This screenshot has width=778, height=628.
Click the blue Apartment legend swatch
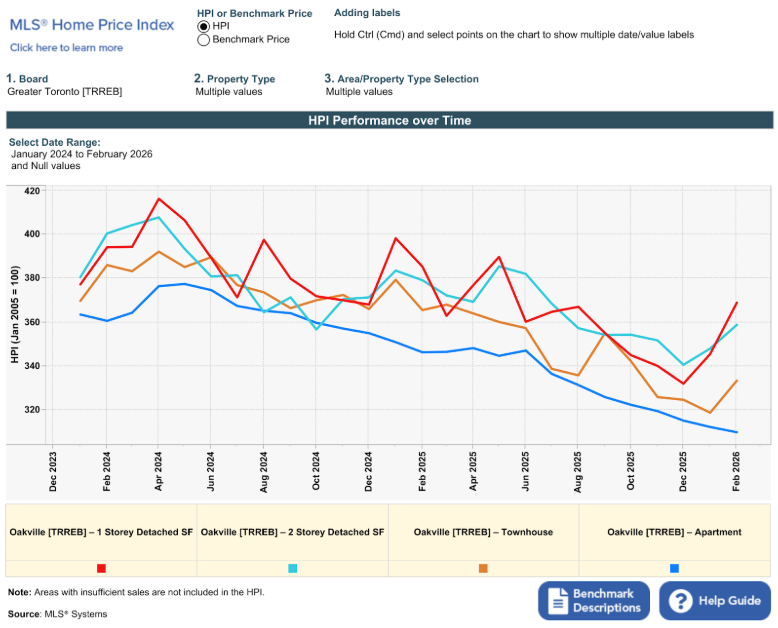coord(674,568)
